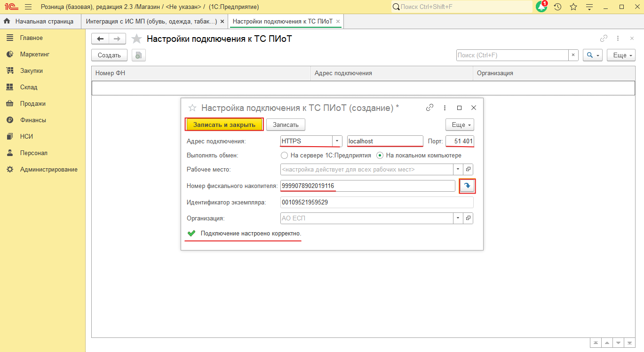This screenshot has height=352, width=644.
Task: Copy link to the dialog form
Action: tap(429, 108)
